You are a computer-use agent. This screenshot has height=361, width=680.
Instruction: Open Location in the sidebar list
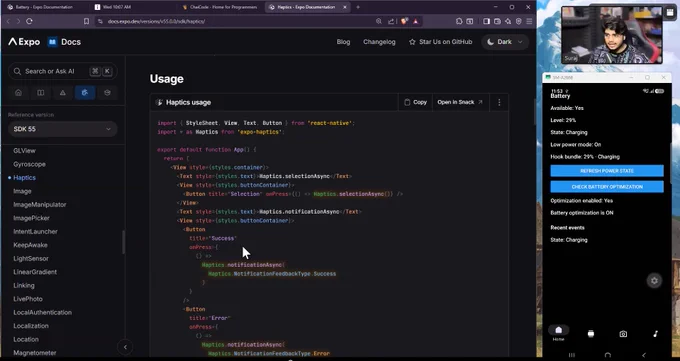coord(26,339)
